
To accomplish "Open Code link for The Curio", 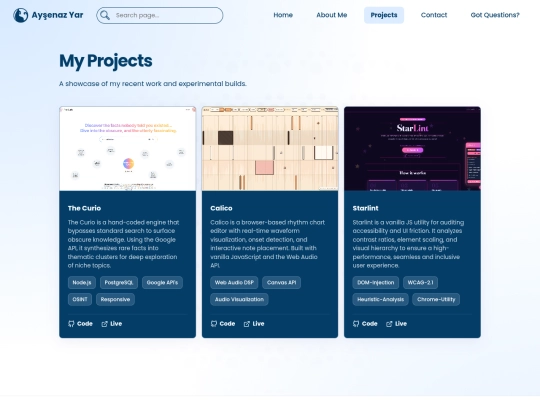I will tap(80, 324).
